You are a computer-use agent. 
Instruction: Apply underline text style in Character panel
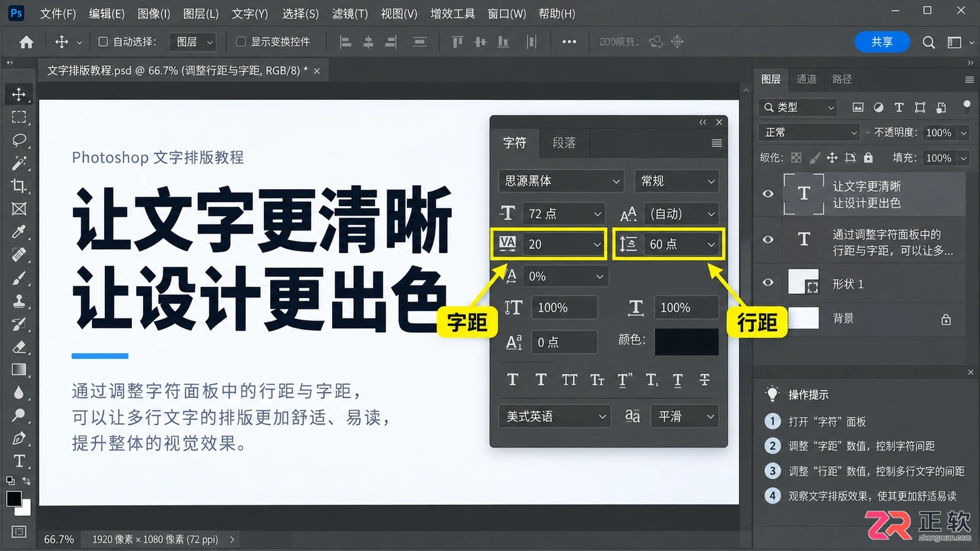(678, 380)
